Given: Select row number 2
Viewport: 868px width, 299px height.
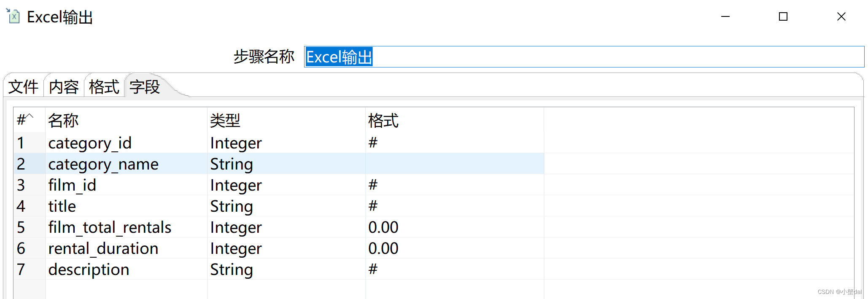Looking at the screenshot, I should point(30,164).
